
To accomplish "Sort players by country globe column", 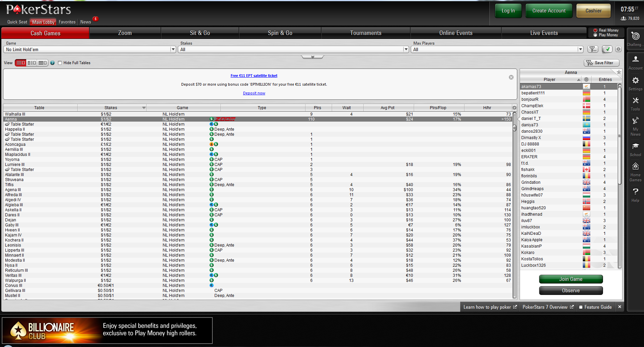I will click(x=586, y=80).
